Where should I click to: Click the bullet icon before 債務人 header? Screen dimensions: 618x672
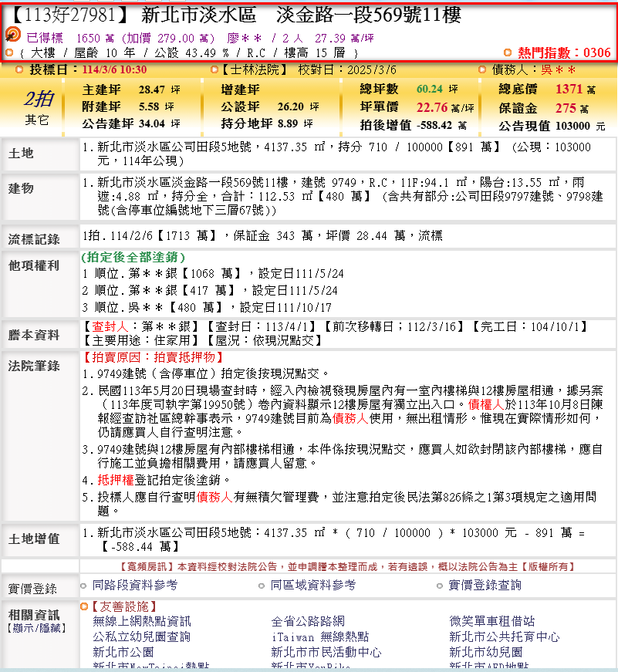(482, 69)
